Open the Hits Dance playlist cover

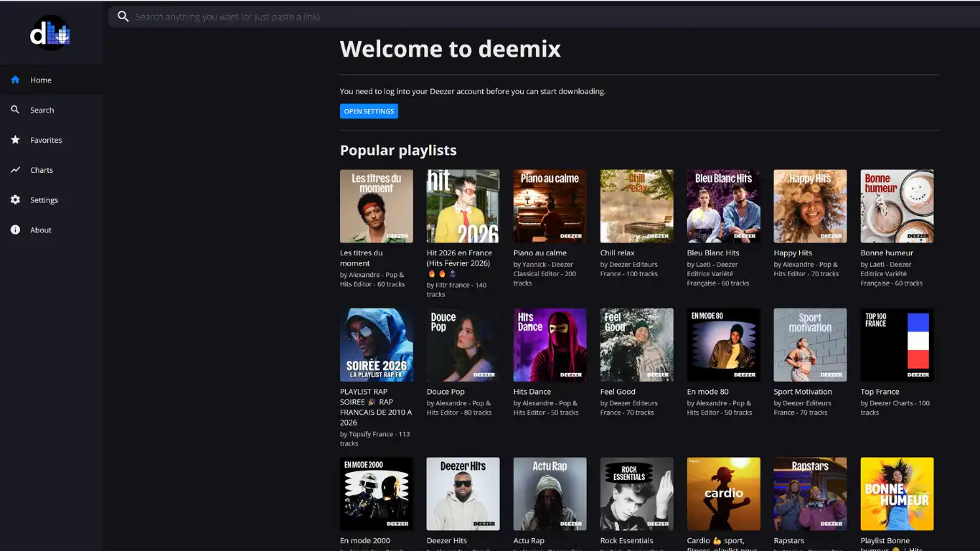click(550, 344)
